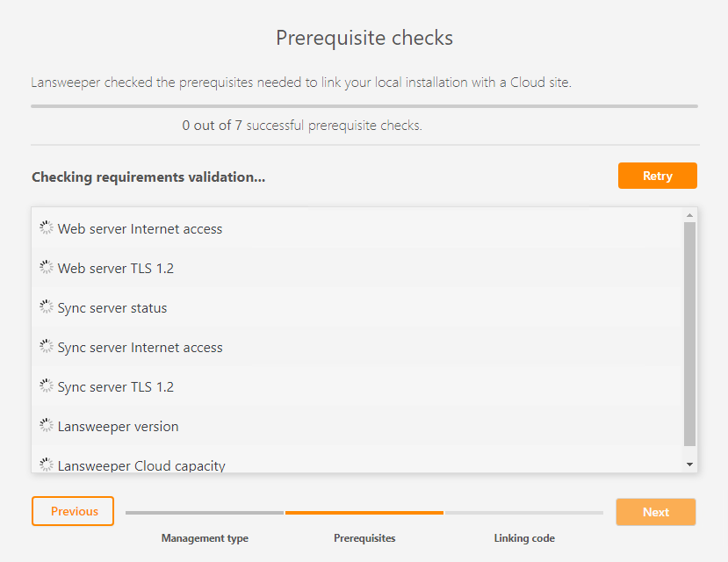Screen dimensions: 728x562
Task: Select the Management type step label
Action: (x=205, y=538)
